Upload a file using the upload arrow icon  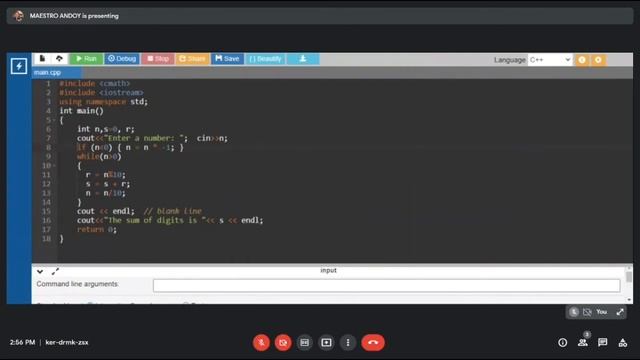point(59,59)
